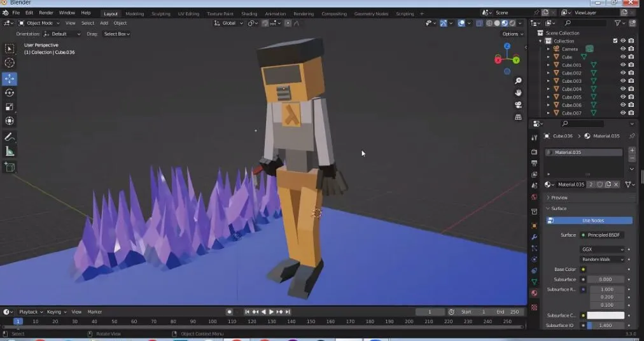Switch to the Modeling workspace tab
Viewport: 644px width, 341px height.
tap(135, 13)
